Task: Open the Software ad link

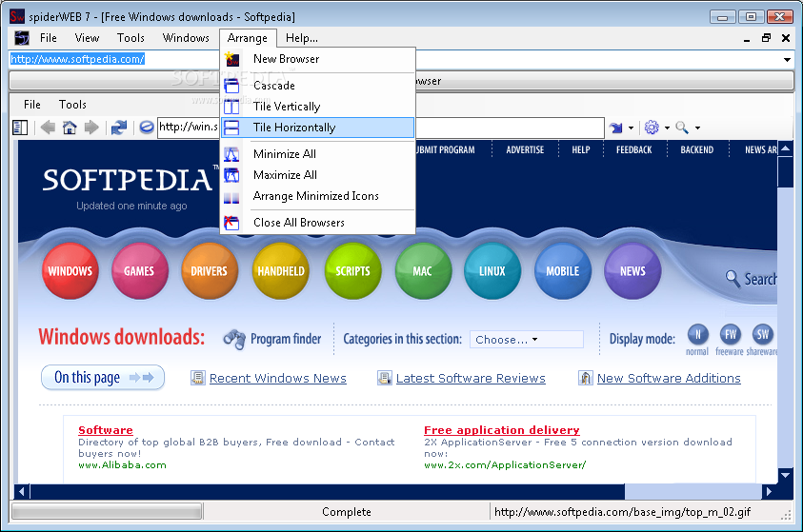Action: click(106, 430)
